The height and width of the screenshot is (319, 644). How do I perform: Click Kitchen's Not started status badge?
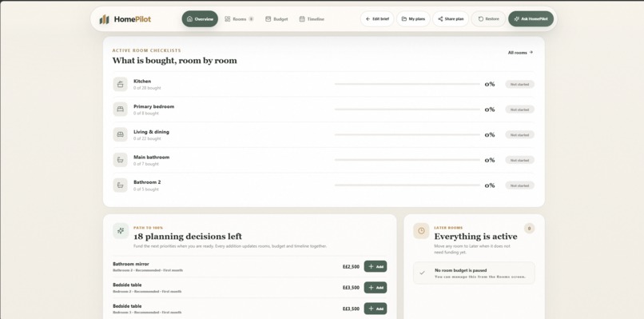pyautogui.click(x=519, y=84)
